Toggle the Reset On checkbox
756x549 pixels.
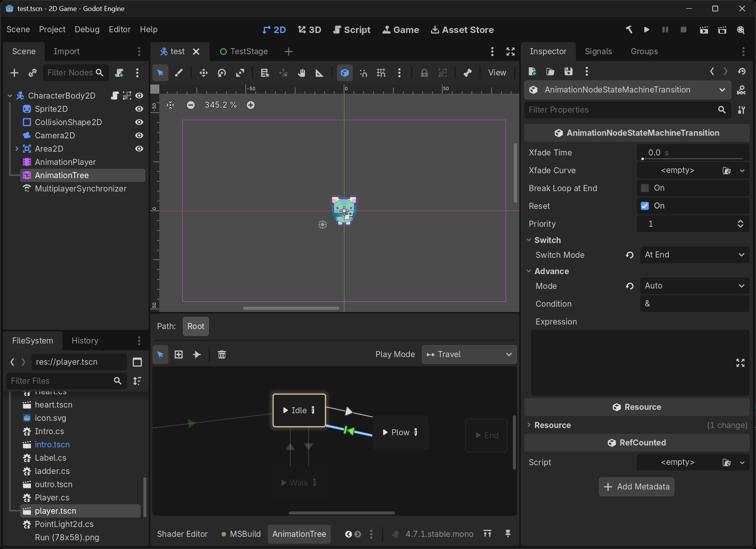645,206
